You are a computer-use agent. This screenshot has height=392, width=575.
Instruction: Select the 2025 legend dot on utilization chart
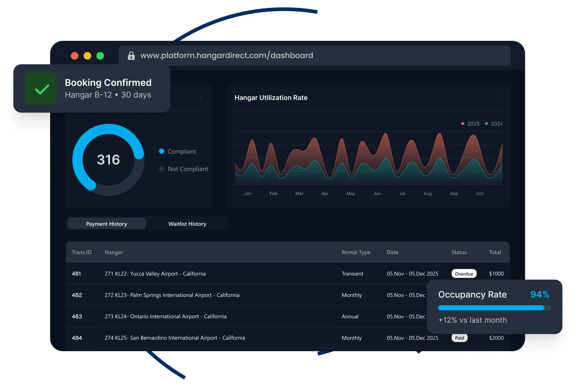click(462, 123)
